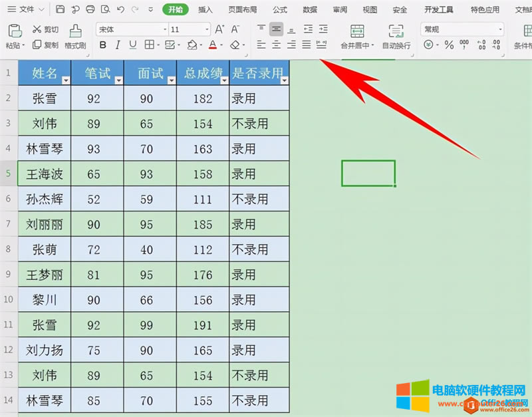
Task: Toggle Italic formatting
Action: coord(118,45)
